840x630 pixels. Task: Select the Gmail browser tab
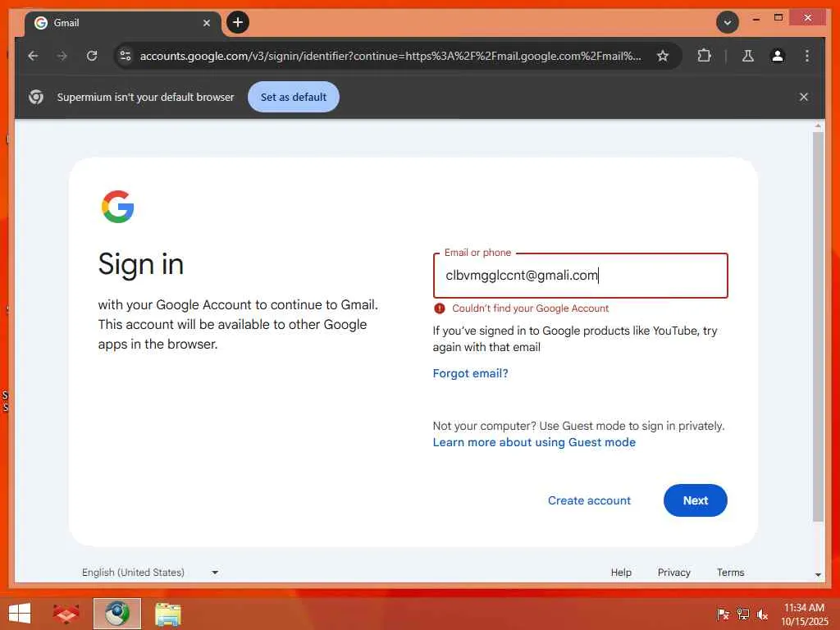(x=122, y=23)
